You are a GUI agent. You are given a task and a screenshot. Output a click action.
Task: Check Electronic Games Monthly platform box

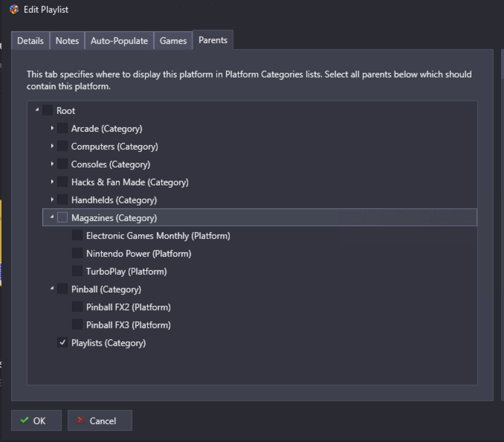pyautogui.click(x=77, y=236)
